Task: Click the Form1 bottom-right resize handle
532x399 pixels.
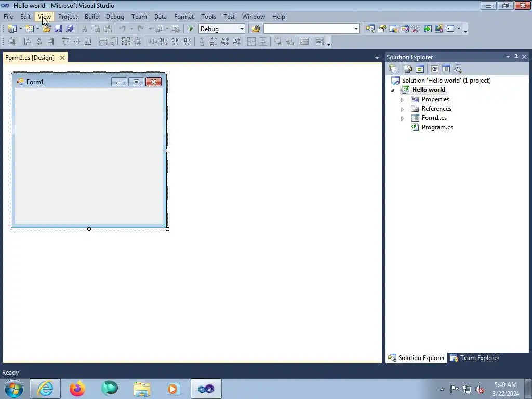Action: [167, 229]
